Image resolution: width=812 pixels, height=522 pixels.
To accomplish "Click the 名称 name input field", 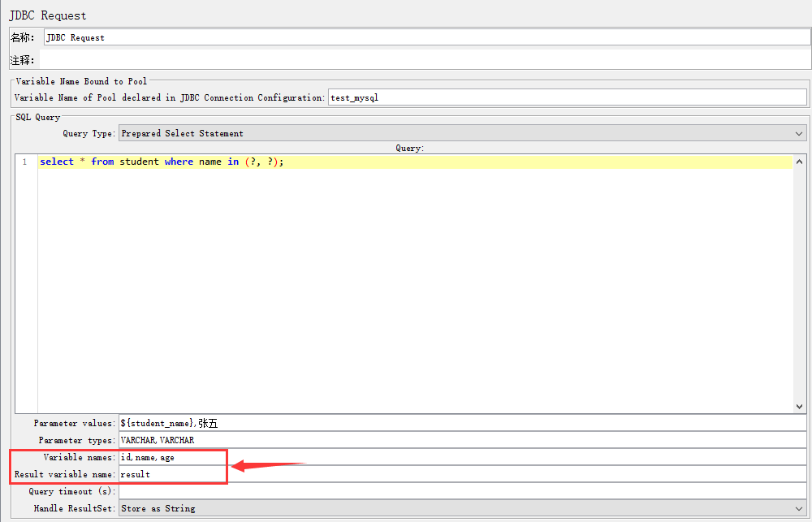I will point(426,37).
